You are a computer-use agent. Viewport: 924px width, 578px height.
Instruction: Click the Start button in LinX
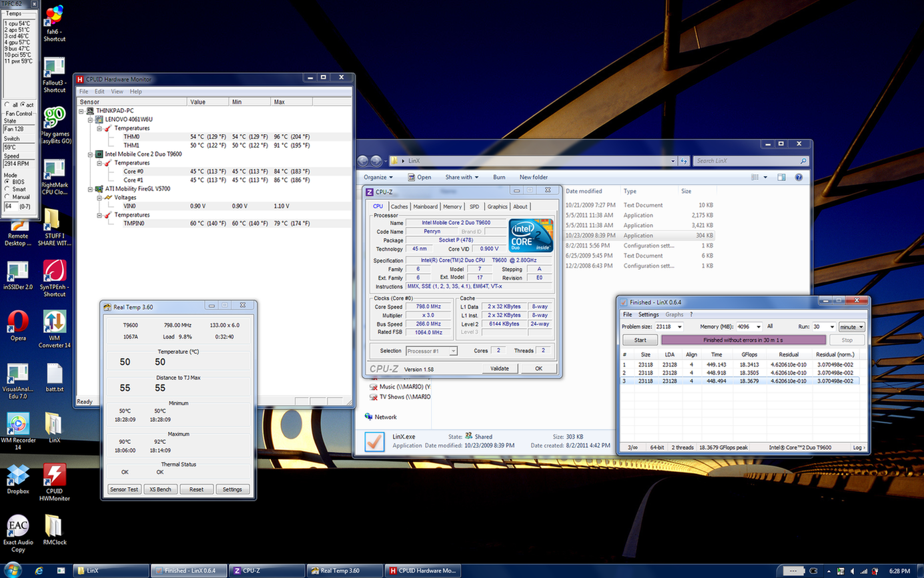click(640, 340)
